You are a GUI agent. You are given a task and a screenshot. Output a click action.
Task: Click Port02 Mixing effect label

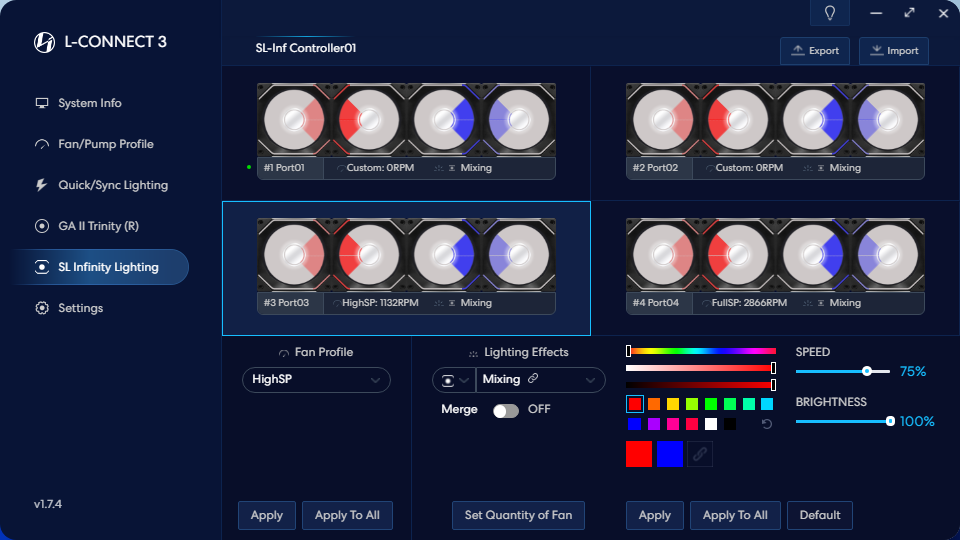click(845, 168)
